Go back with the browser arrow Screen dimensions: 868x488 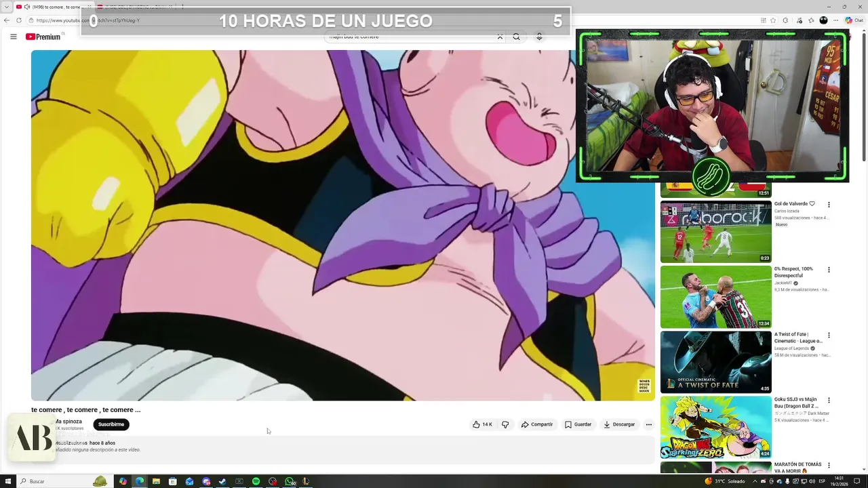7,20
